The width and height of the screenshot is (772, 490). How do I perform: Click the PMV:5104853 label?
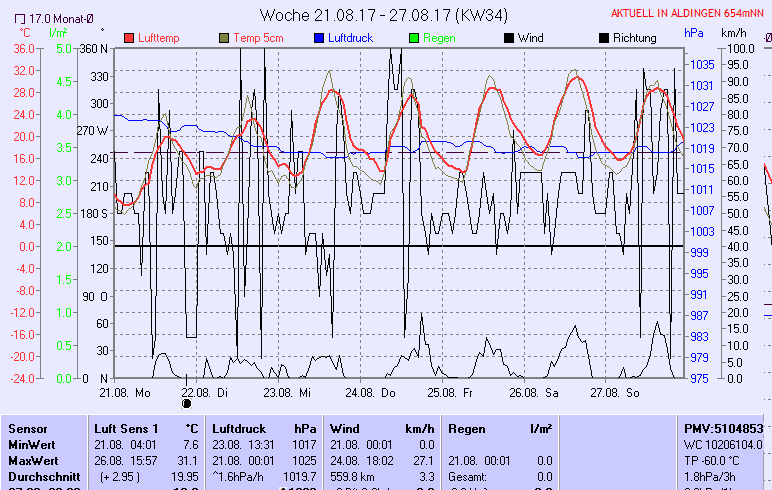pyautogui.click(x=723, y=428)
